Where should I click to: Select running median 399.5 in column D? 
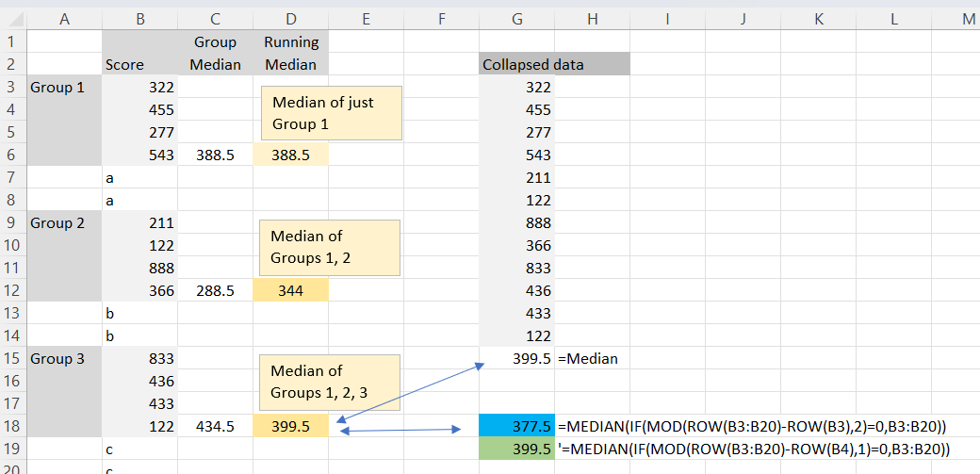point(290,427)
